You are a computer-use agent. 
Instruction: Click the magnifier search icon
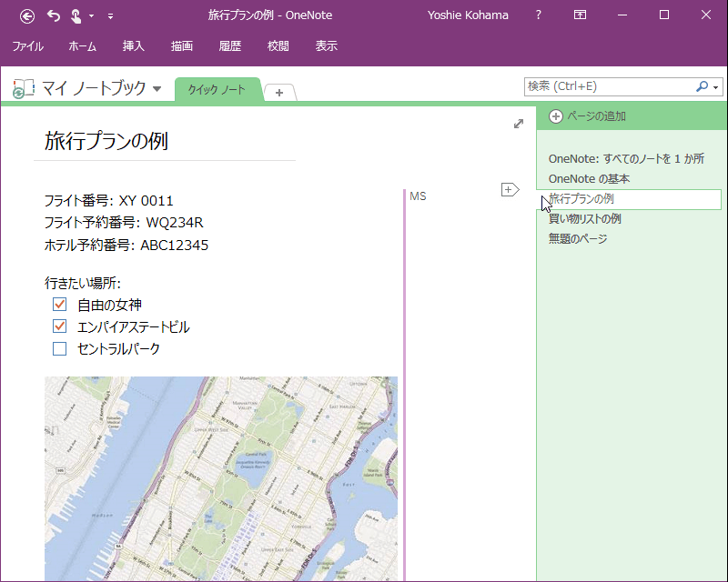(x=702, y=86)
